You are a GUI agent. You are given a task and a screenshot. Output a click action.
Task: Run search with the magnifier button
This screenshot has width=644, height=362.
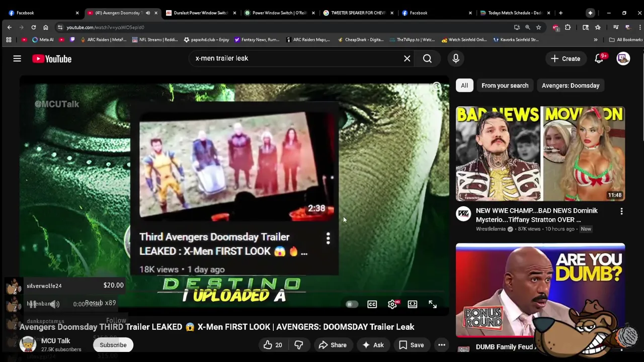tap(427, 59)
